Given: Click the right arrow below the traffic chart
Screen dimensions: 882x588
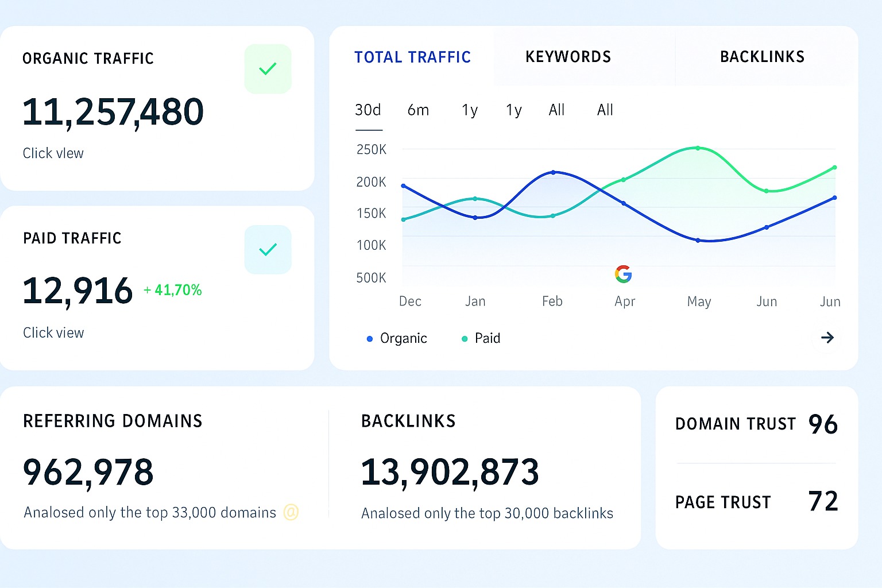Looking at the screenshot, I should pyautogui.click(x=827, y=338).
